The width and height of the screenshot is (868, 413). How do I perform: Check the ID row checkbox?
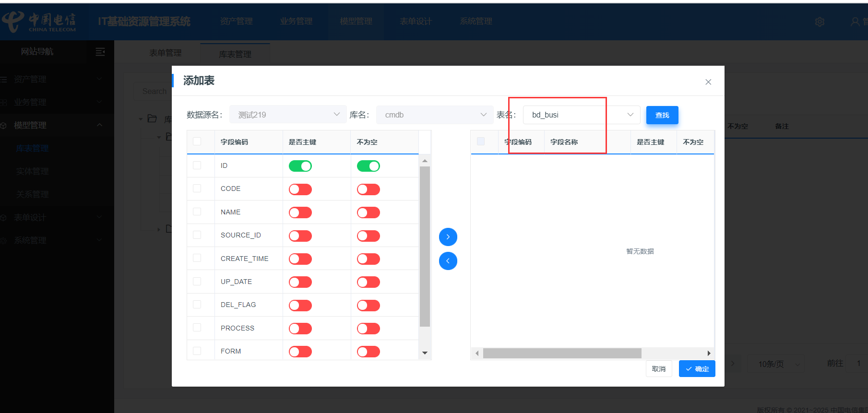197,165
